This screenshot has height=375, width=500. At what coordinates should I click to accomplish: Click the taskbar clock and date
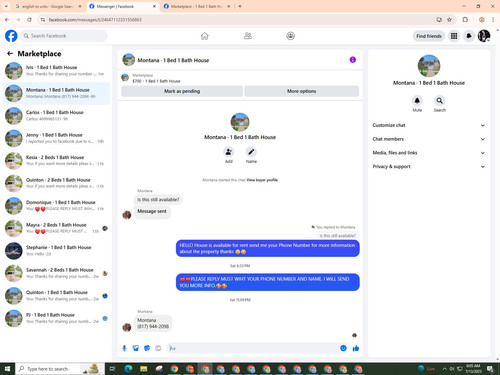tap(473, 369)
